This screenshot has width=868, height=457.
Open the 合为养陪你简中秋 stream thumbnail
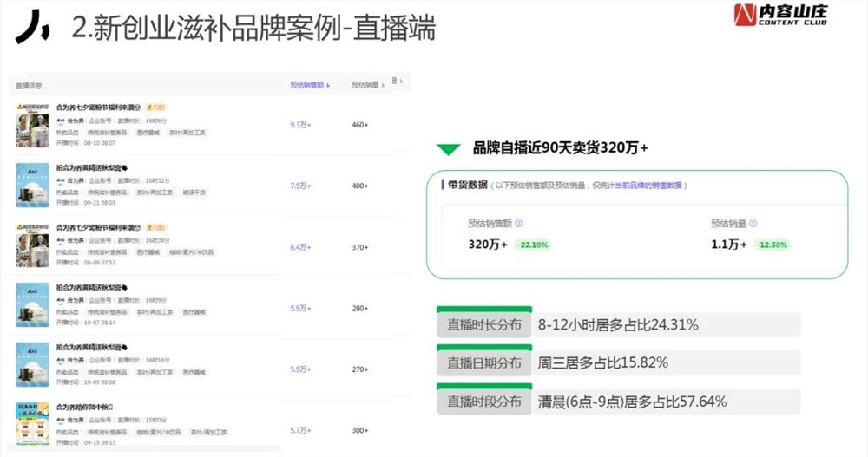point(33,424)
